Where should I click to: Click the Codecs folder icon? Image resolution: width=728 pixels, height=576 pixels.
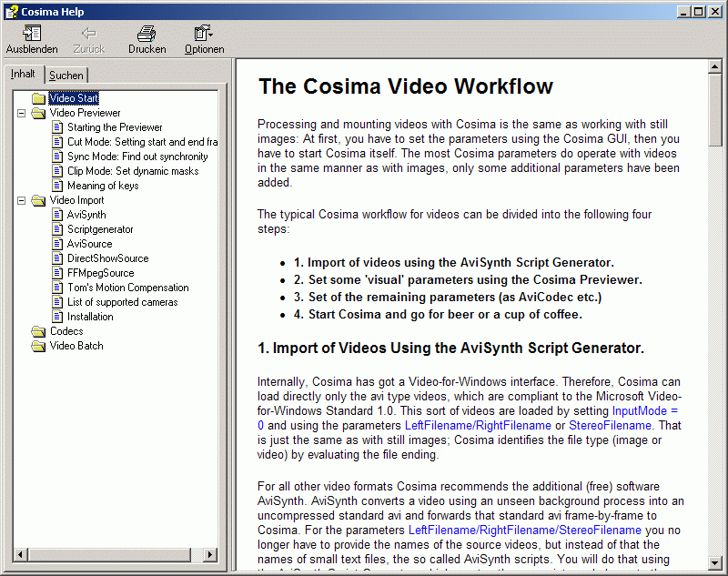pyautogui.click(x=38, y=331)
